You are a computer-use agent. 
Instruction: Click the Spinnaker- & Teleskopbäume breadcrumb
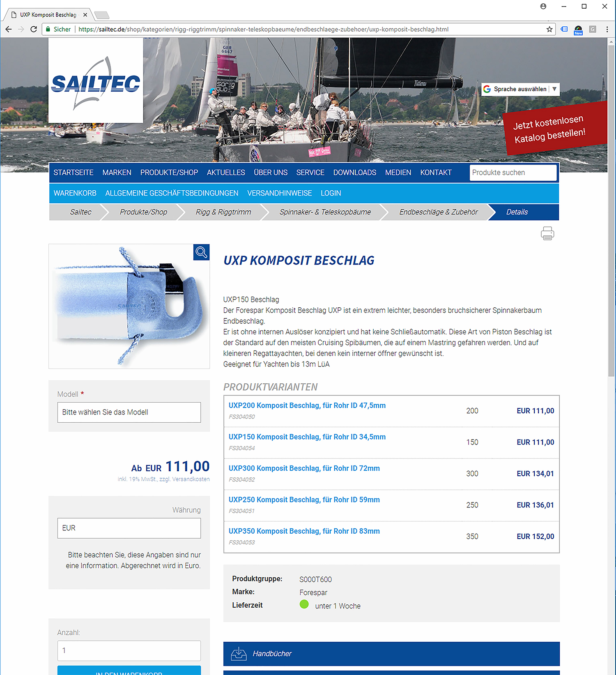325,212
